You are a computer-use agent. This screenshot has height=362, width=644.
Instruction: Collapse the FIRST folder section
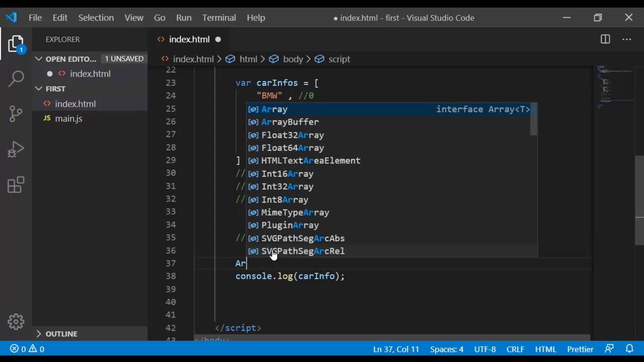39,88
